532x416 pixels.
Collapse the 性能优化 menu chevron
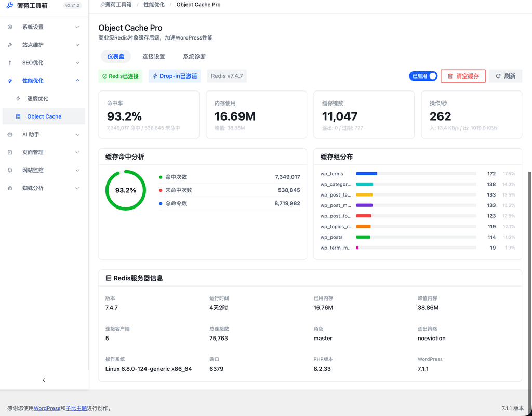[77, 81]
